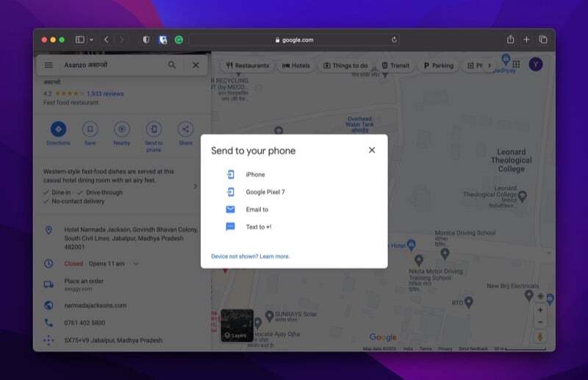Click the email envelope icon

click(230, 209)
